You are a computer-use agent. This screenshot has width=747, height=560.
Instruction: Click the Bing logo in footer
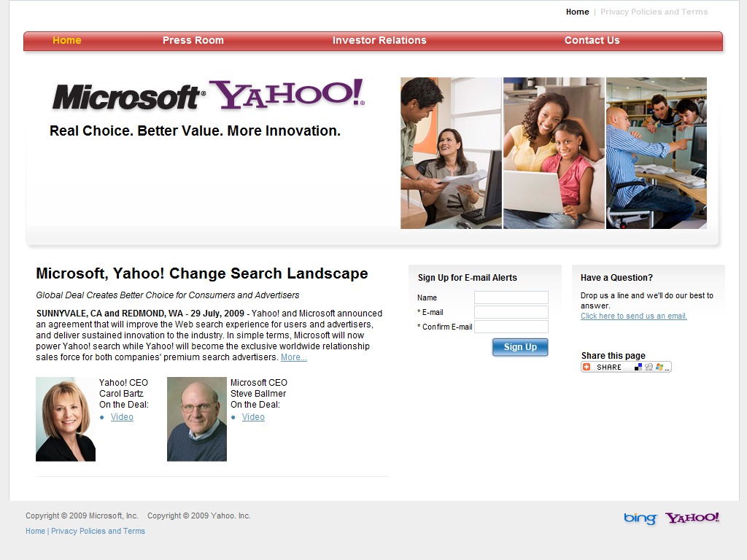pyautogui.click(x=640, y=518)
